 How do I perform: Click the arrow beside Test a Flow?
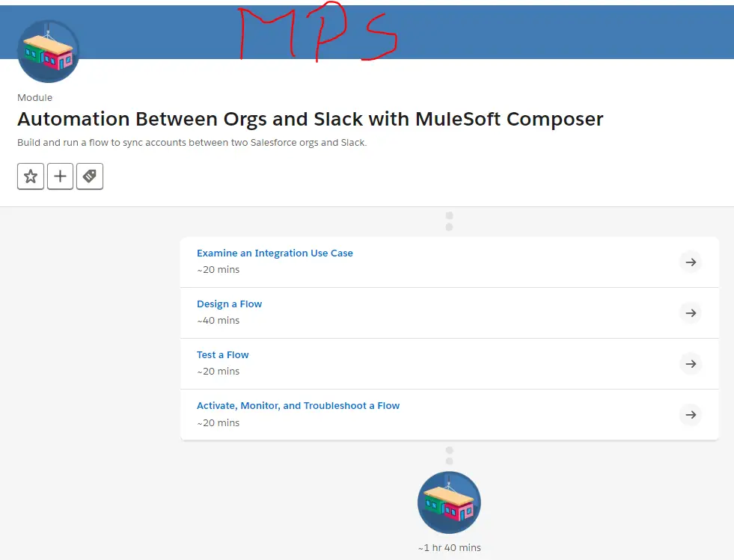coord(691,364)
